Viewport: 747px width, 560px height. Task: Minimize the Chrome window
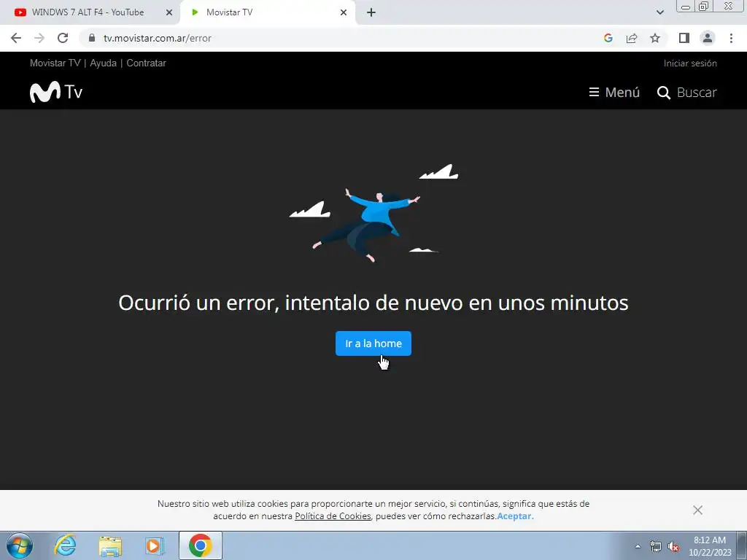coord(686,6)
